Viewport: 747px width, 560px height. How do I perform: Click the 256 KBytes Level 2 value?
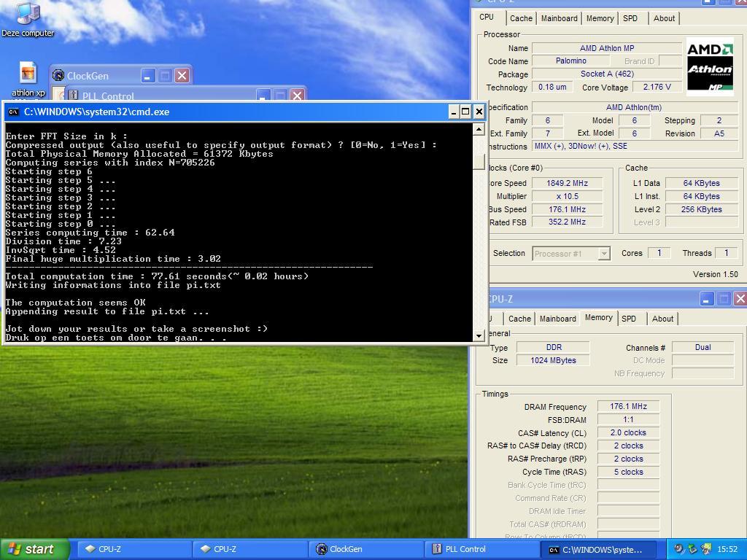701,209
